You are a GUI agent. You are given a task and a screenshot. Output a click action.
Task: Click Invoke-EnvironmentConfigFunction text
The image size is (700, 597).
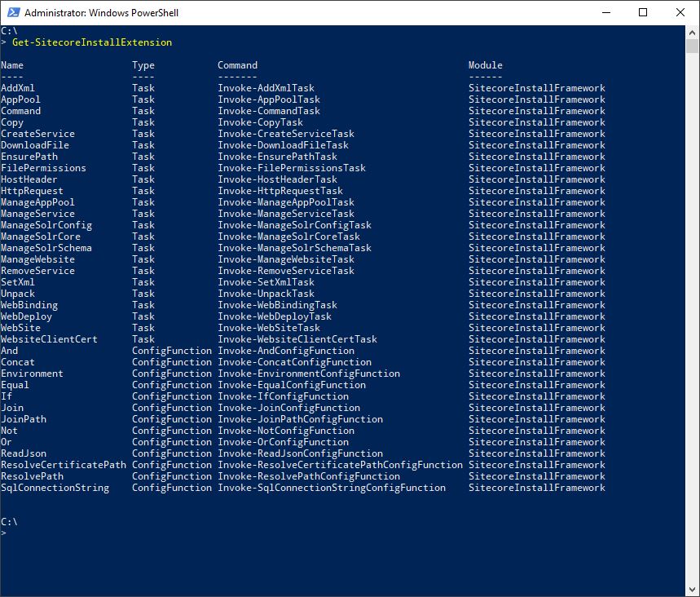[309, 374]
